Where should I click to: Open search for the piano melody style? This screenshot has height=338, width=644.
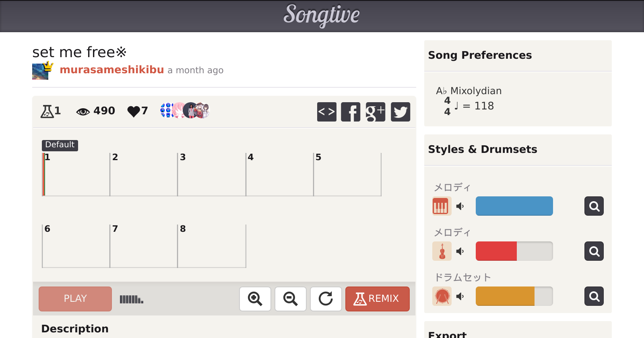[x=594, y=206]
